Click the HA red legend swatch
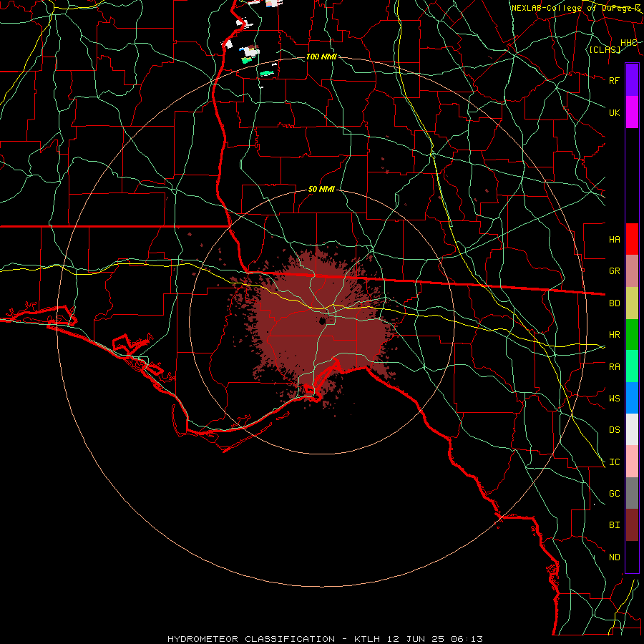This screenshot has width=644, height=644. pos(632,239)
